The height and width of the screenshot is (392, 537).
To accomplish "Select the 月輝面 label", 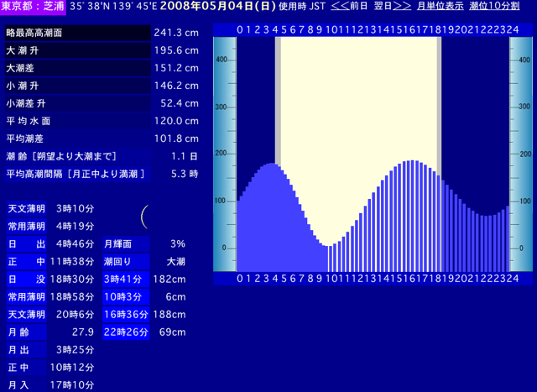I will pos(126,244).
